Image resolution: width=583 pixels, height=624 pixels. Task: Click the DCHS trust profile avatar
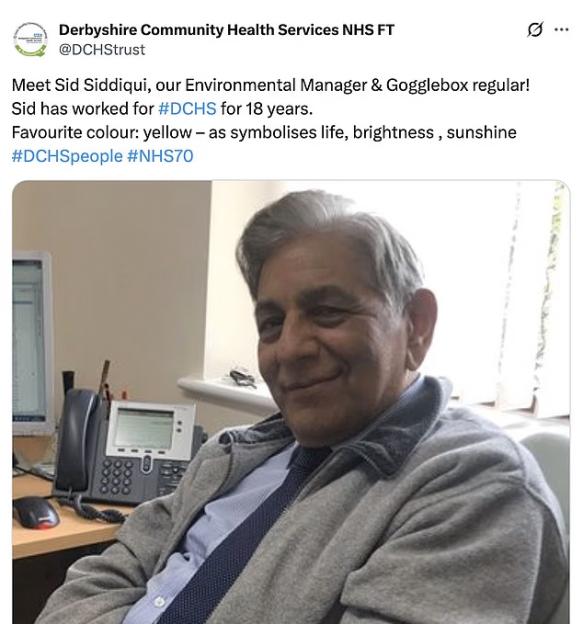(30, 39)
